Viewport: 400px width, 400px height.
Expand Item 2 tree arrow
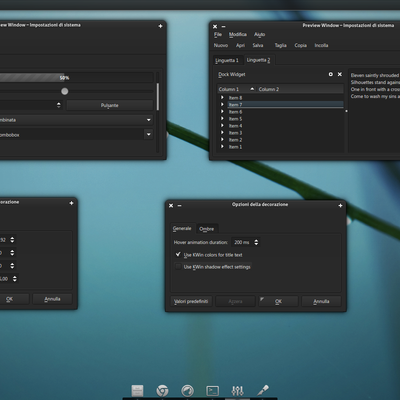(x=222, y=139)
